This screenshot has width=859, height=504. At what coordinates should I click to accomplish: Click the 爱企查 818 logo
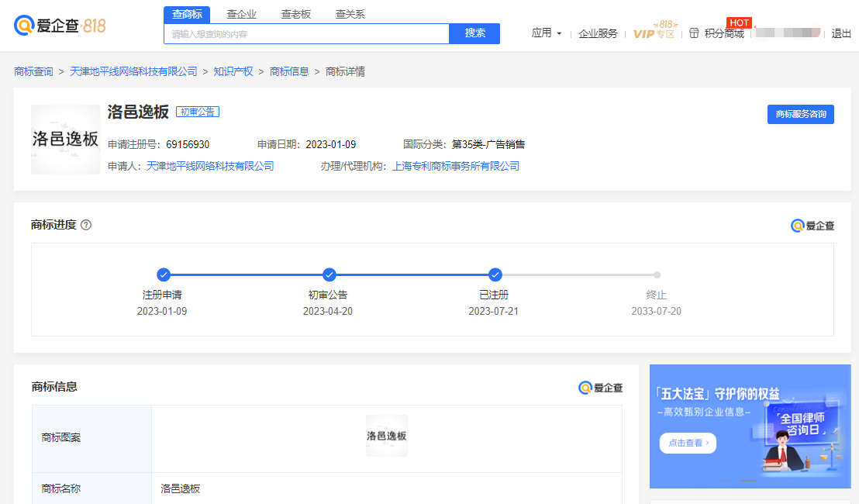(x=60, y=25)
